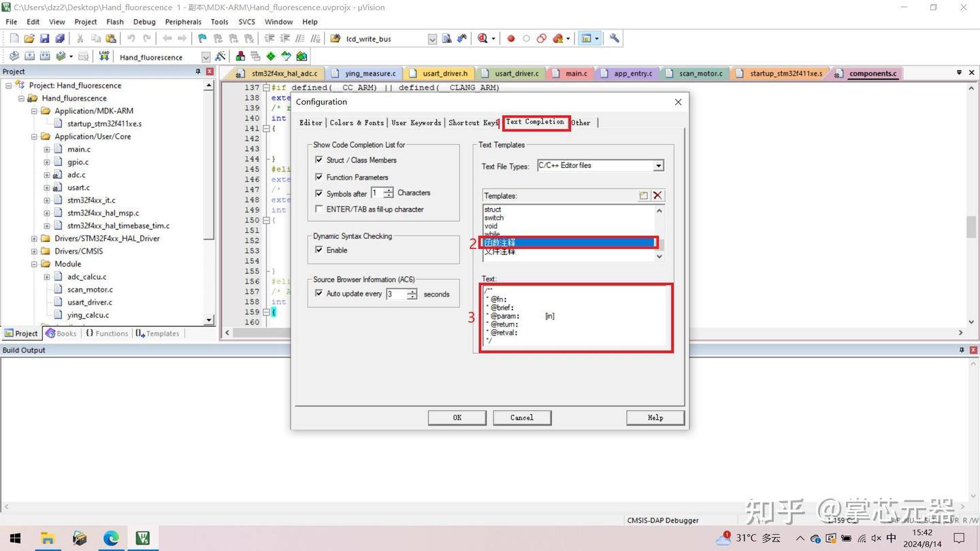Click the Cancel button
Viewport: 980px width, 551px height.
pos(522,418)
